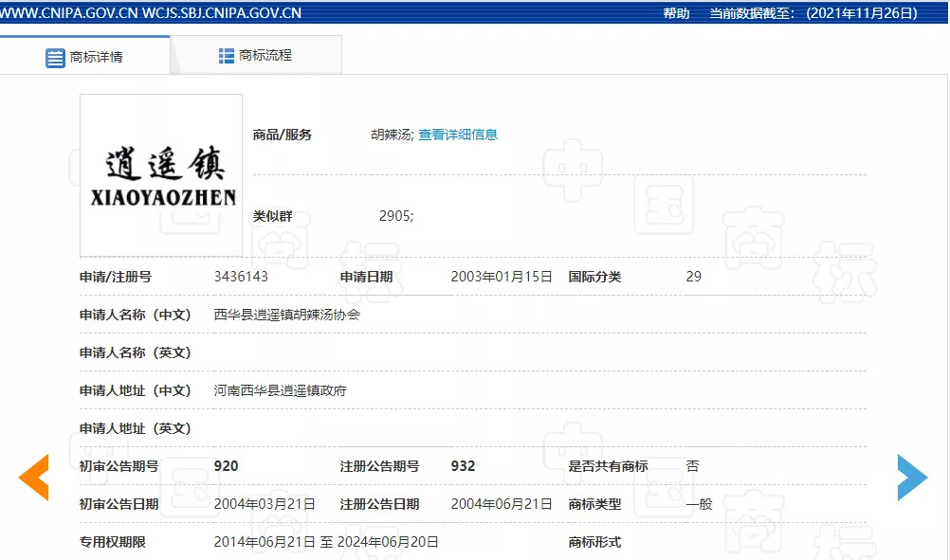Click the 商品/服务 label
950x560 pixels.
(x=283, y=135)
